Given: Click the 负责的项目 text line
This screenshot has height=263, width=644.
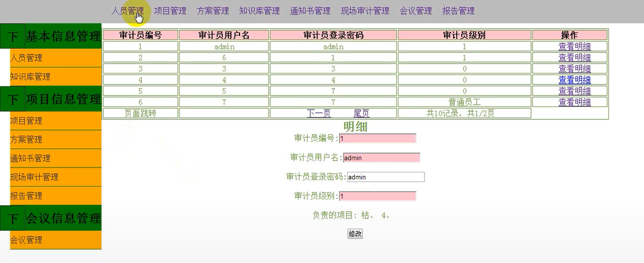Looking at the screenshot, I should click(x=351, y=215).
